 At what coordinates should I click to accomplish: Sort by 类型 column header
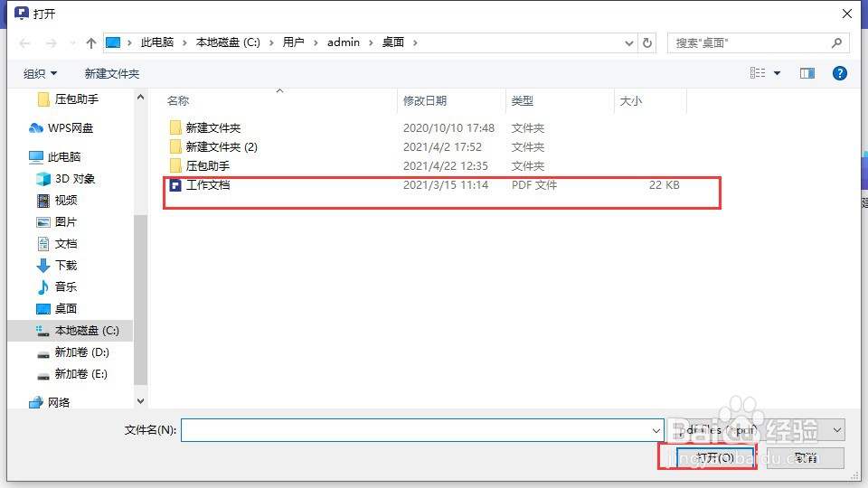tap(522, 100)
